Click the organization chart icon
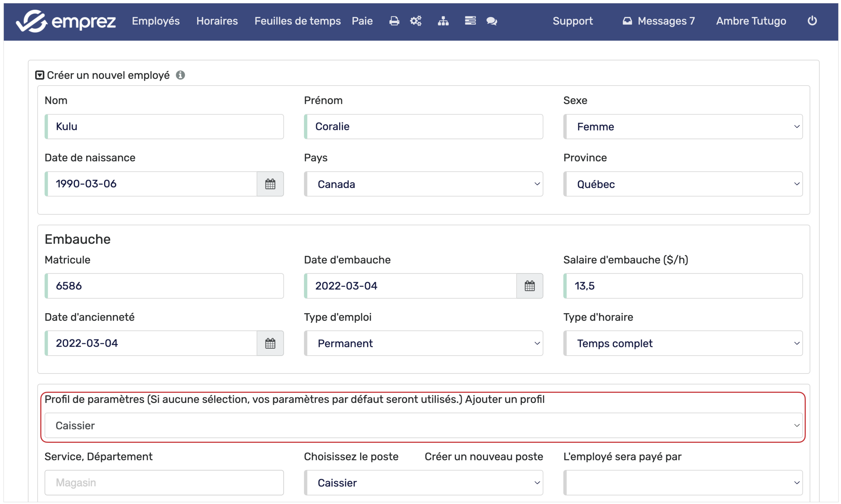 pyautogui.click(x=443, y=21)
